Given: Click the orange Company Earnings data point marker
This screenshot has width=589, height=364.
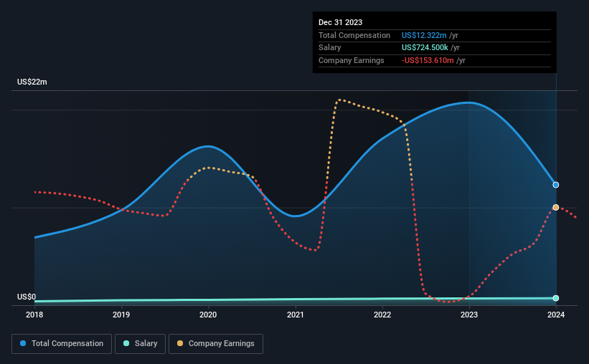Looking at the screenshot, I should tap(555, 207).
